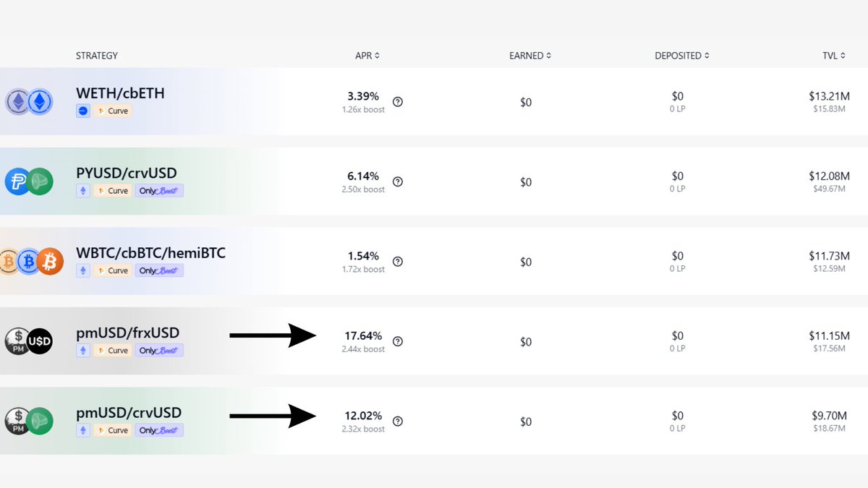Click Ethereum chain icon under WBTC/cbBTC/hemiBTC
Screen dimensions: 868x488
click(x=83, y=270)
